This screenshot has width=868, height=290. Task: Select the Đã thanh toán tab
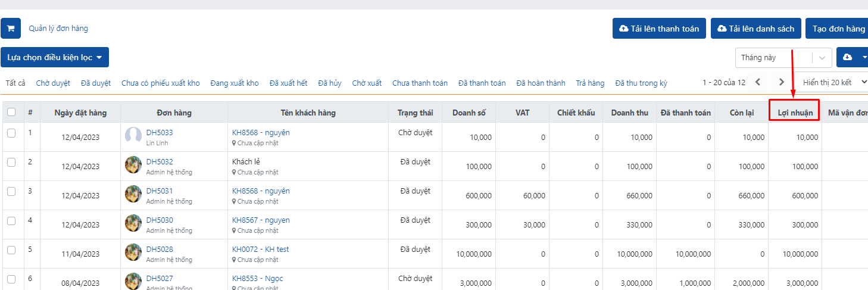click(482, 83)
